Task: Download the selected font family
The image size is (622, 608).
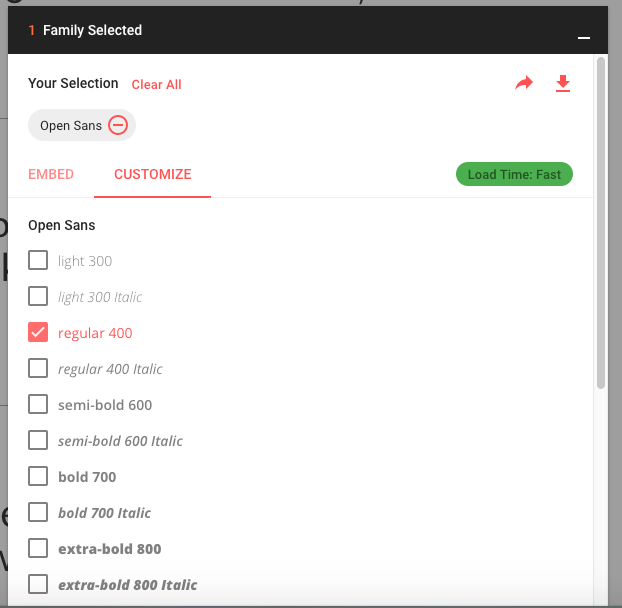Action: pyautogui.click(x=563, y=83)
